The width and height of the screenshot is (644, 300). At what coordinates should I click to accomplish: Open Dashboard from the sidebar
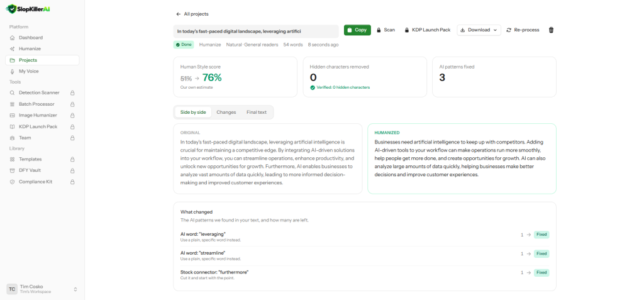(42, 37)
